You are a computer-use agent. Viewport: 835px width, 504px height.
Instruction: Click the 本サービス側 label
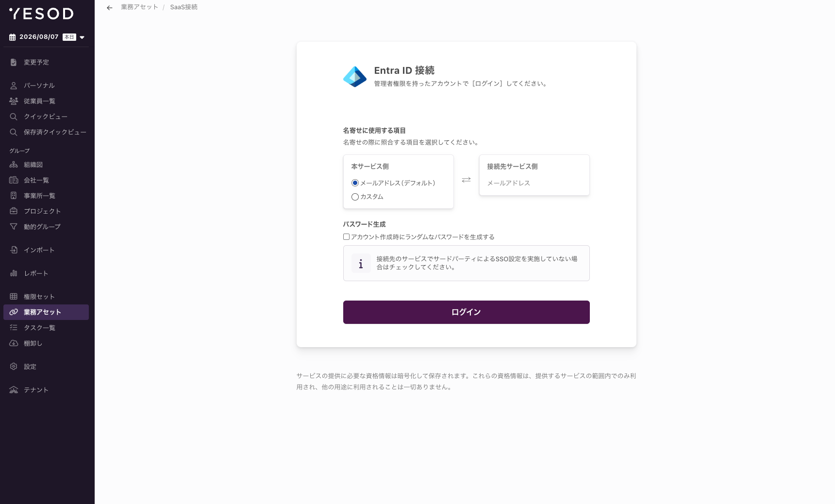[x=370, y=167]
